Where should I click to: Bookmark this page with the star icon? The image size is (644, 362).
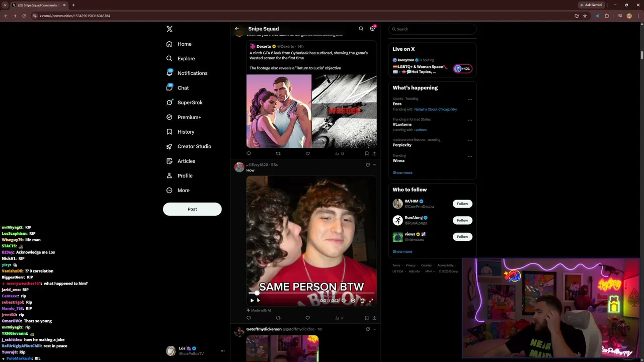[585, 16]
